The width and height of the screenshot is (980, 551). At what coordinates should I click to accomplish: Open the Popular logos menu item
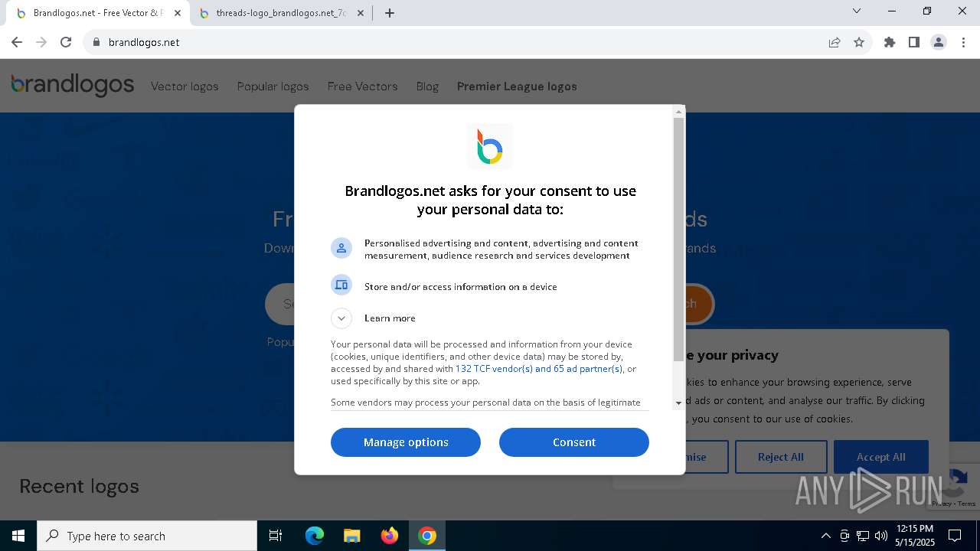click(273, 86)
